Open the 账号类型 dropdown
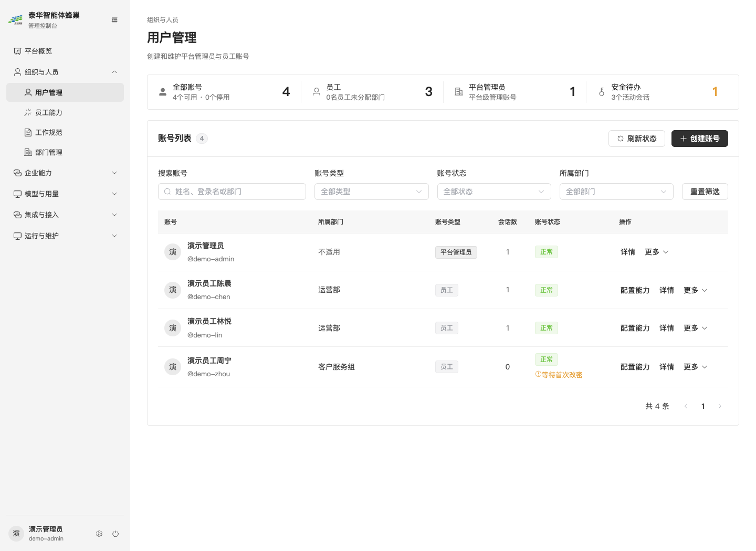756x551 pixels. [x=372, y=192]
